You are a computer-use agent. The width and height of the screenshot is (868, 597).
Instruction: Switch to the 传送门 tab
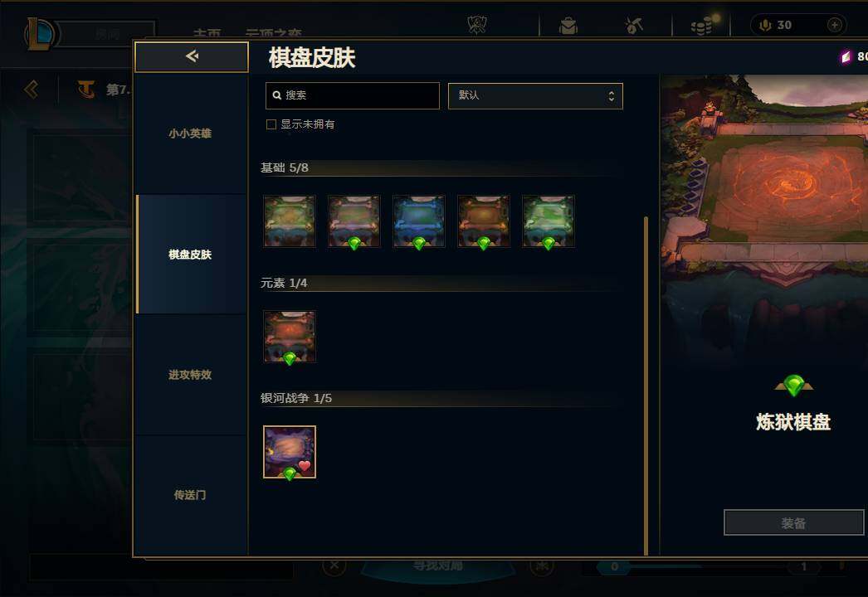click(190, 495)
